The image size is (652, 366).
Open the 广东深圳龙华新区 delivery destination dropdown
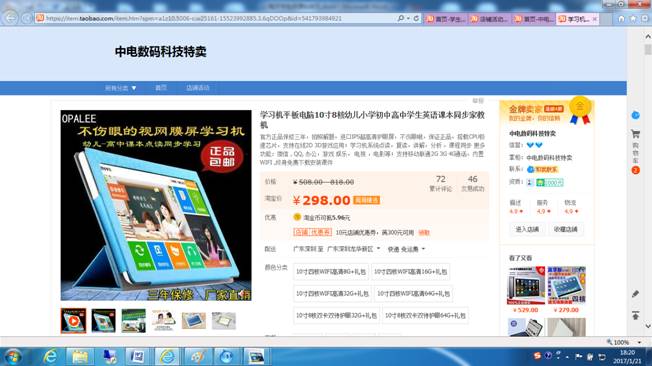tap(353, 249)
